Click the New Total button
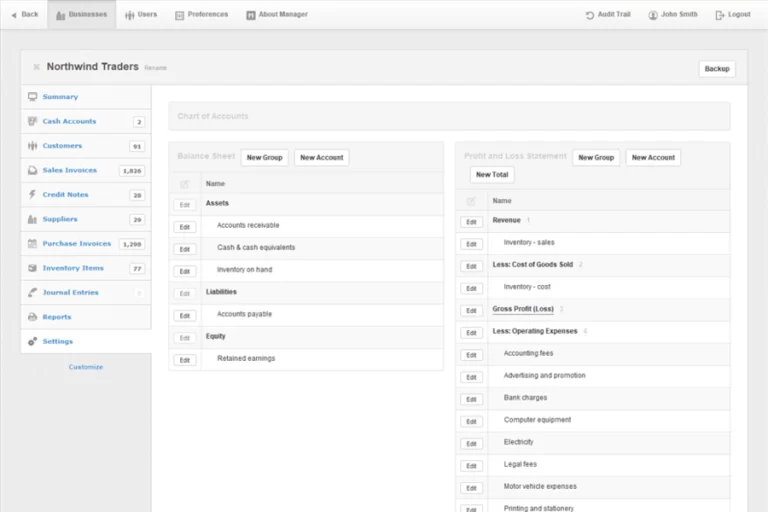This screenshot has height=512, width=768. (x=492, y=174)
